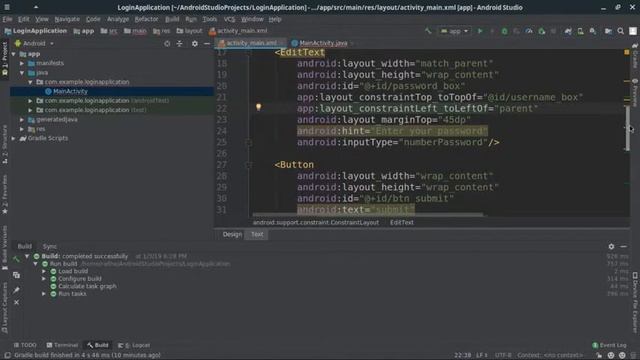Toggle the Gradle side panel on right
The width and height of the screenshot is (640, 360).
pos(635,57)
